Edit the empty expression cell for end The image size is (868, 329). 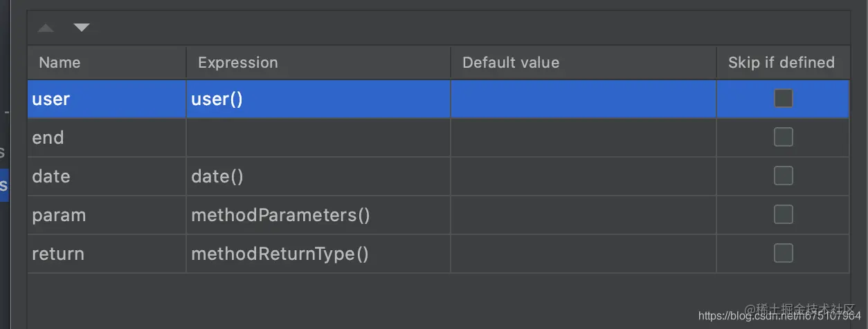coord(318,138)
